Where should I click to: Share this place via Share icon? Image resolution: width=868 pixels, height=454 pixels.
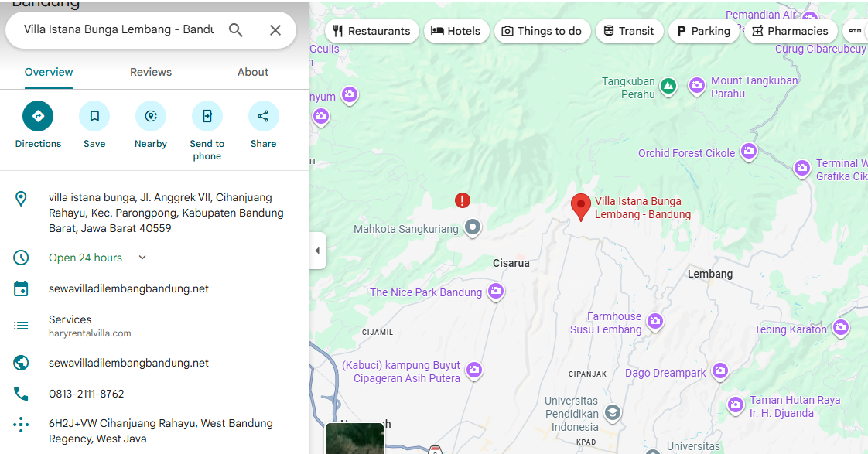(x=264, y=116)
